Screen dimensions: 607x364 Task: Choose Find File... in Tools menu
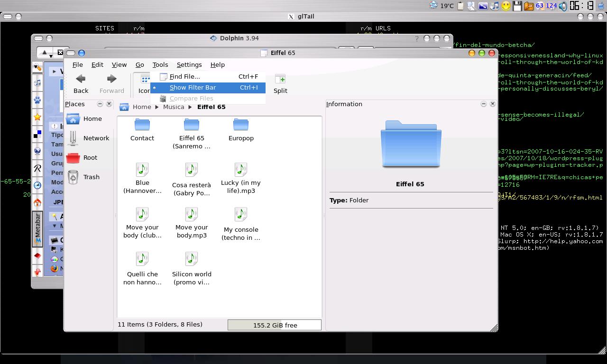pyautogui.click(x=208, y=76)
